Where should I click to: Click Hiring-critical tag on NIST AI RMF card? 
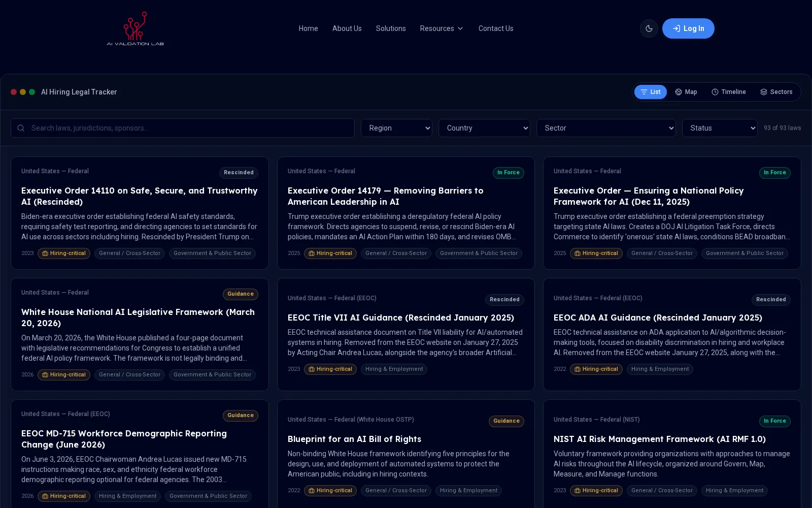596,491
